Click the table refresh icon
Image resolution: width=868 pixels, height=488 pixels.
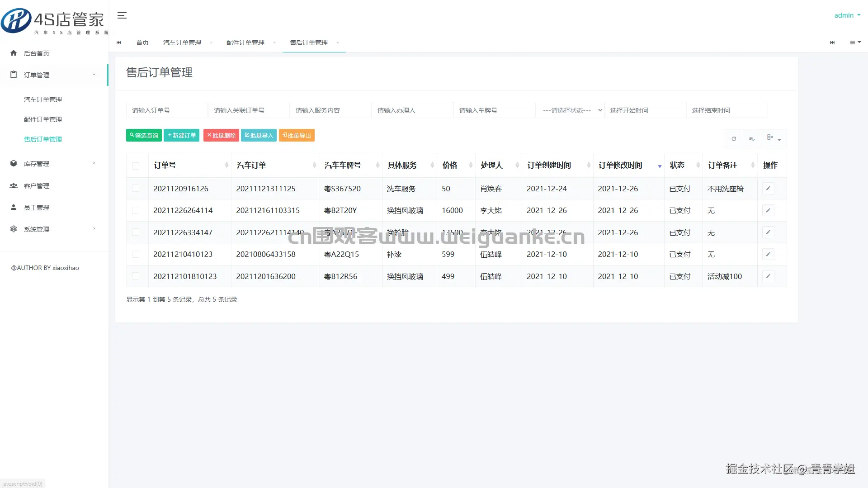[x=734, y=139]
